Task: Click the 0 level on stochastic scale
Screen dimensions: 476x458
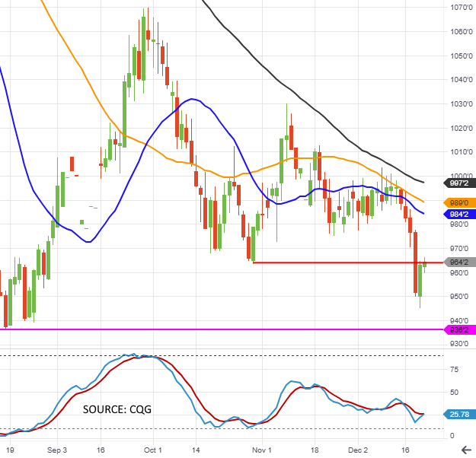Action: (452, 435)
